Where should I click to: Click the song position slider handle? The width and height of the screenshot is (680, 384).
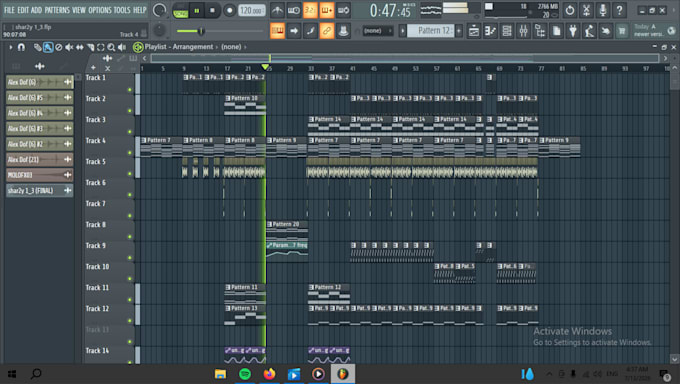coord(201,31)
